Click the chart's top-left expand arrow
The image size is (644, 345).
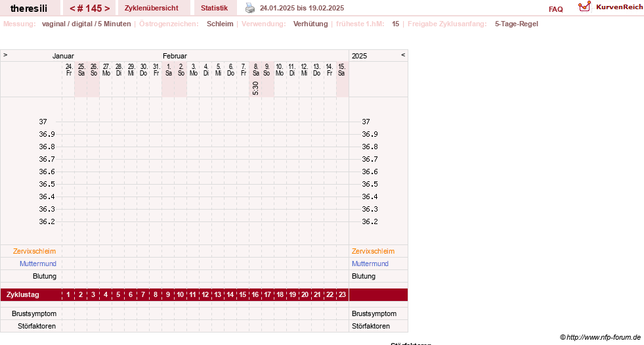click(x=5, y=55)
